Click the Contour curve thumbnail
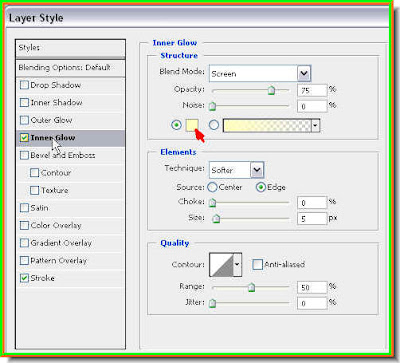 pos(221,265)
